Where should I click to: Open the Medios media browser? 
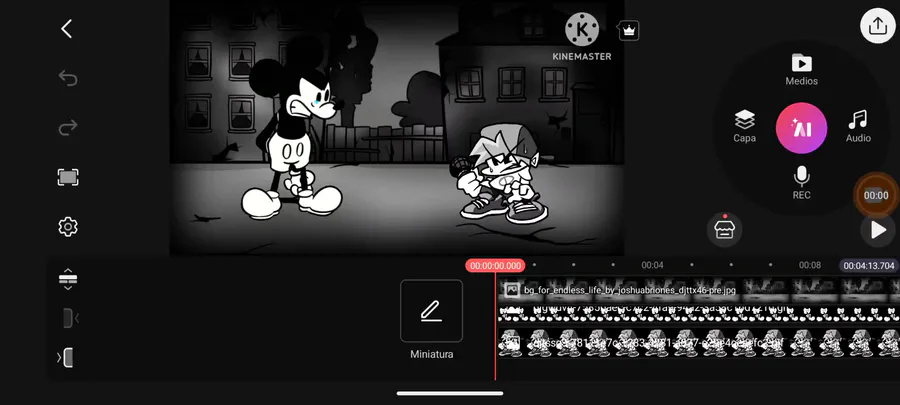click(801, 69)
